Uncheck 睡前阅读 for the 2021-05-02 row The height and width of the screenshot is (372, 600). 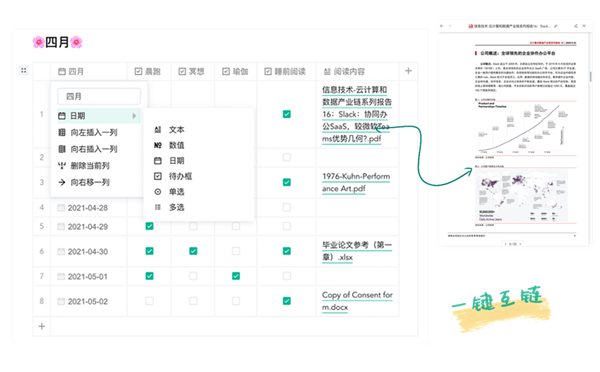pos(287,301)
